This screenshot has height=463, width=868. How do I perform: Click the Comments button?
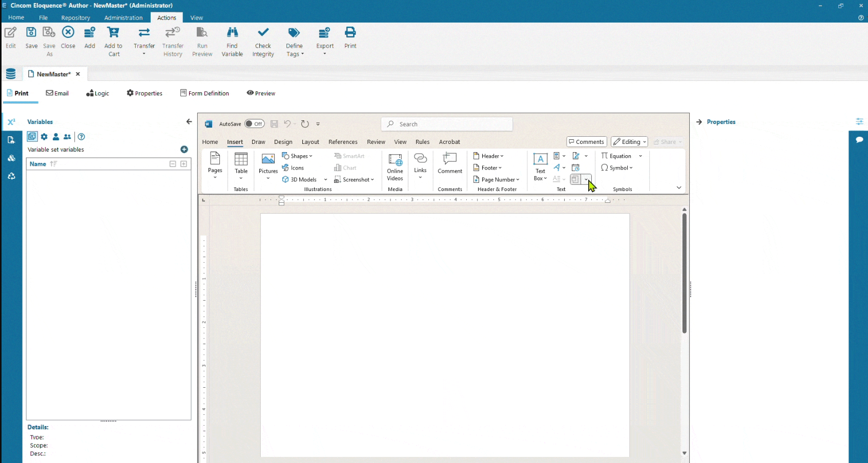click(x=586, y=142)
